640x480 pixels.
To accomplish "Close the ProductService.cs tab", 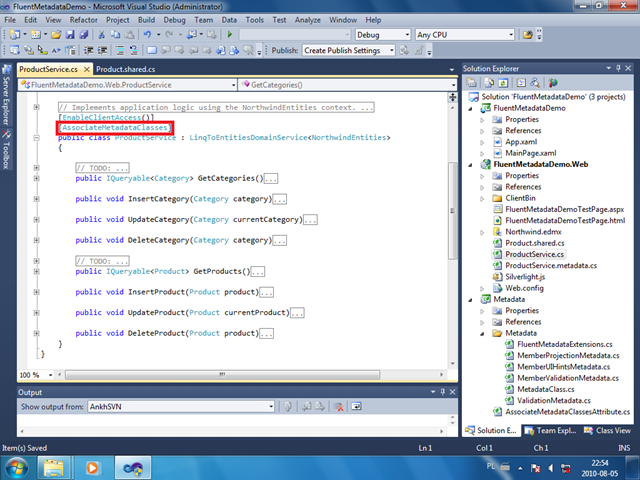I will click(87, 69).
